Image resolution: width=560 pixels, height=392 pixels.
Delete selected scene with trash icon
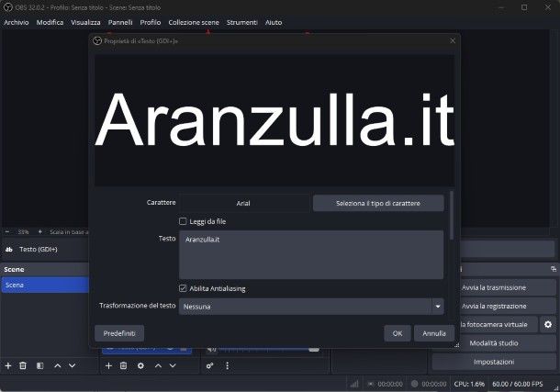(23, 365)
